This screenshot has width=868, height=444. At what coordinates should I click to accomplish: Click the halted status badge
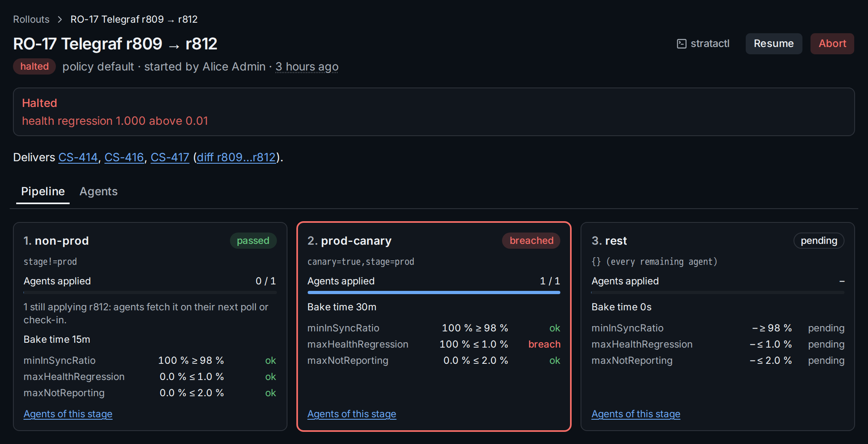point(34,66)
